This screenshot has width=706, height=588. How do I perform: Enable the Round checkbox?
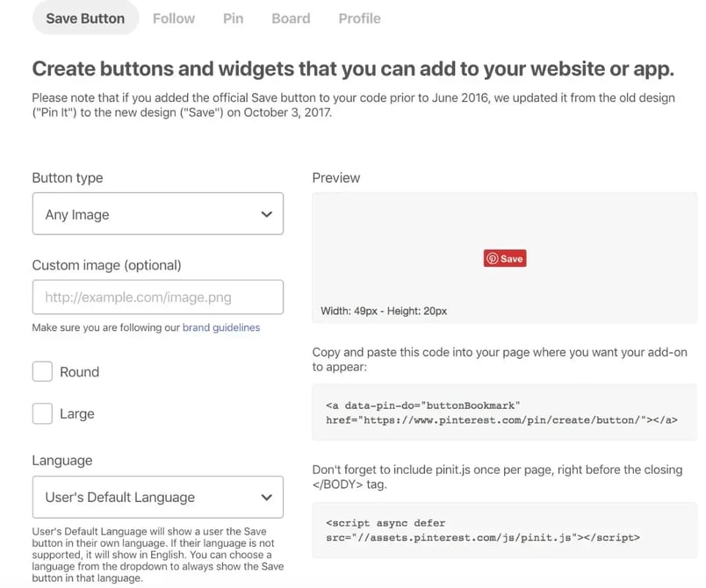[x=42, y=371]
